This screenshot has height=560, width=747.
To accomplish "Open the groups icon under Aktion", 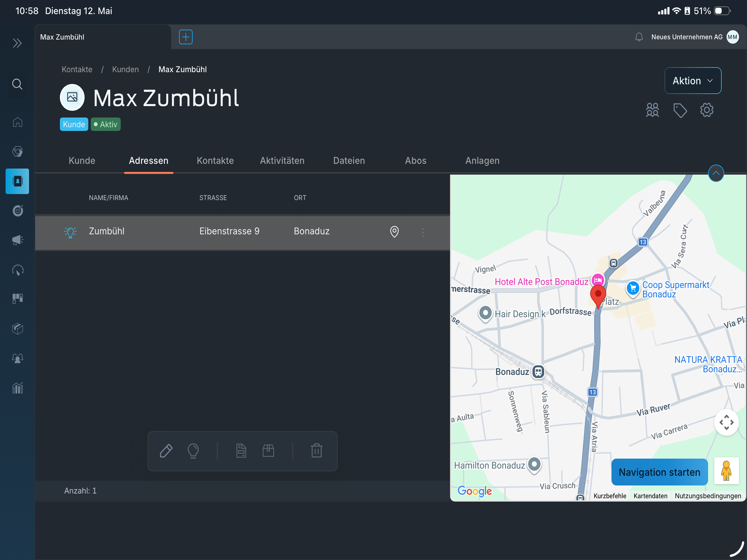I will pos(653,110).
